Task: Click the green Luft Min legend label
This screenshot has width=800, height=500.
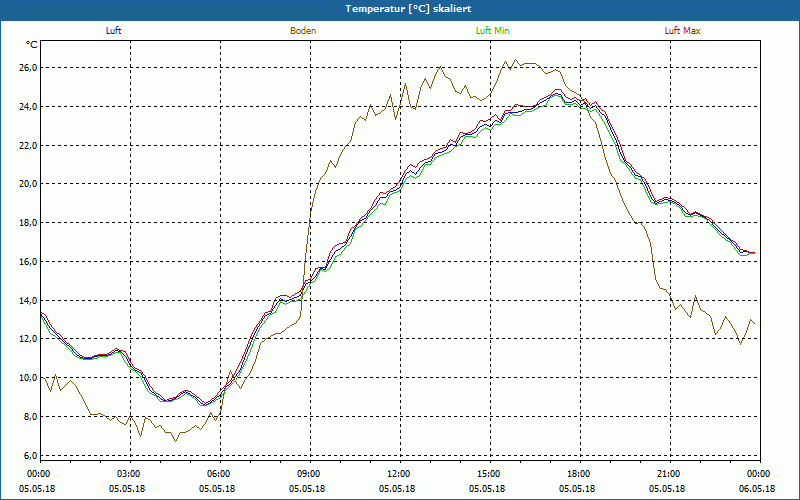Action: coord(492,31)
